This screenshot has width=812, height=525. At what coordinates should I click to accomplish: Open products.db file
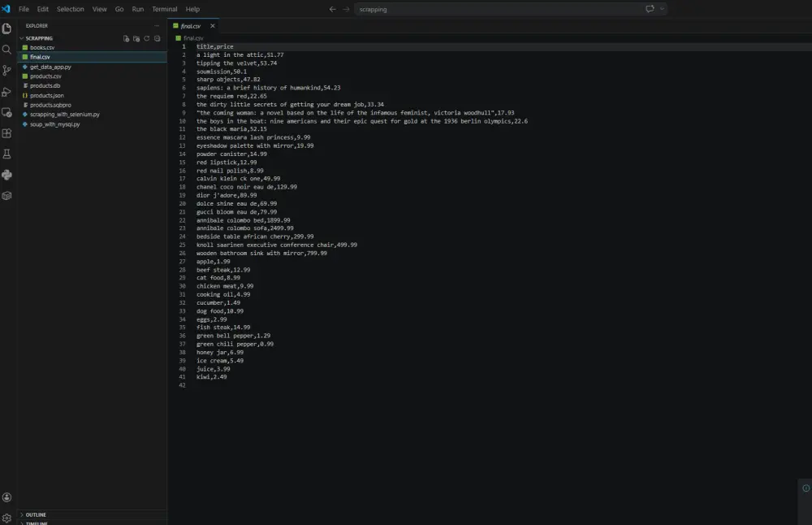45,85
